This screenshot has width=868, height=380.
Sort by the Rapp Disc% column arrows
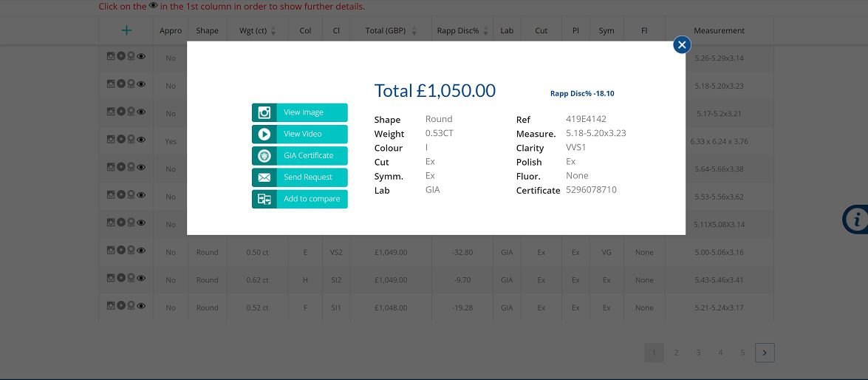coord(485,31)
